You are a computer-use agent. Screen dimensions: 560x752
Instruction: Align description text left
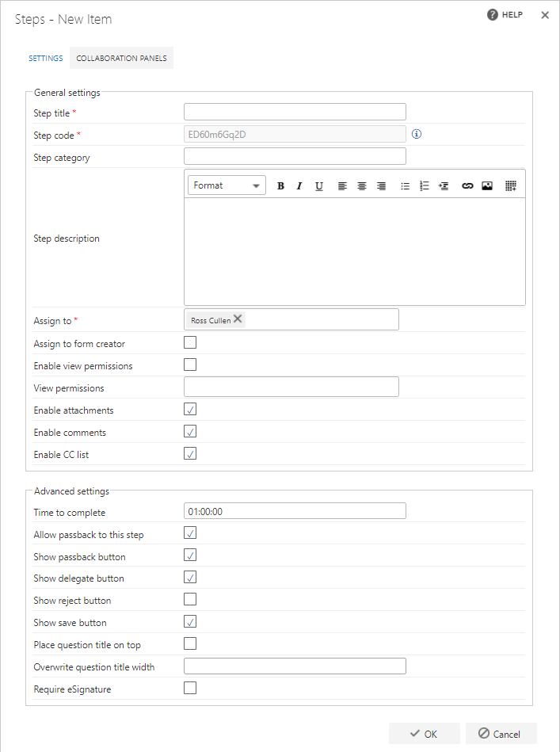342,186
